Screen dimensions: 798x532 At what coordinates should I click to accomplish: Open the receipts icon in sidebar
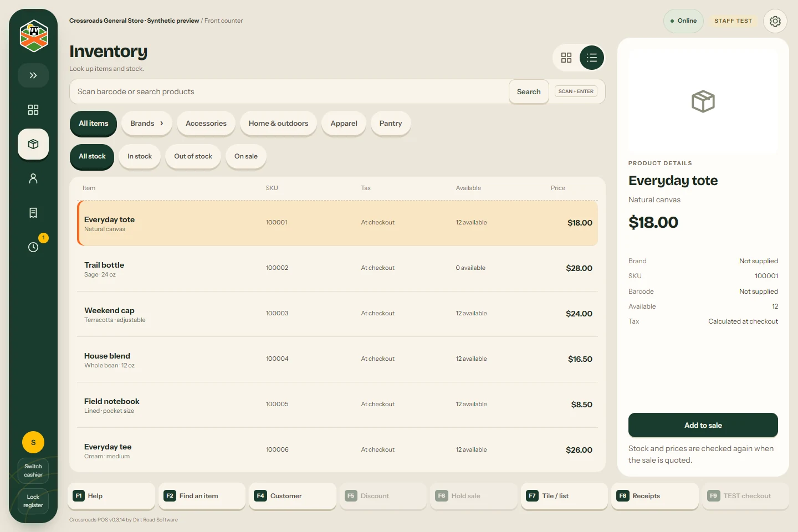[x=33, y=213]
